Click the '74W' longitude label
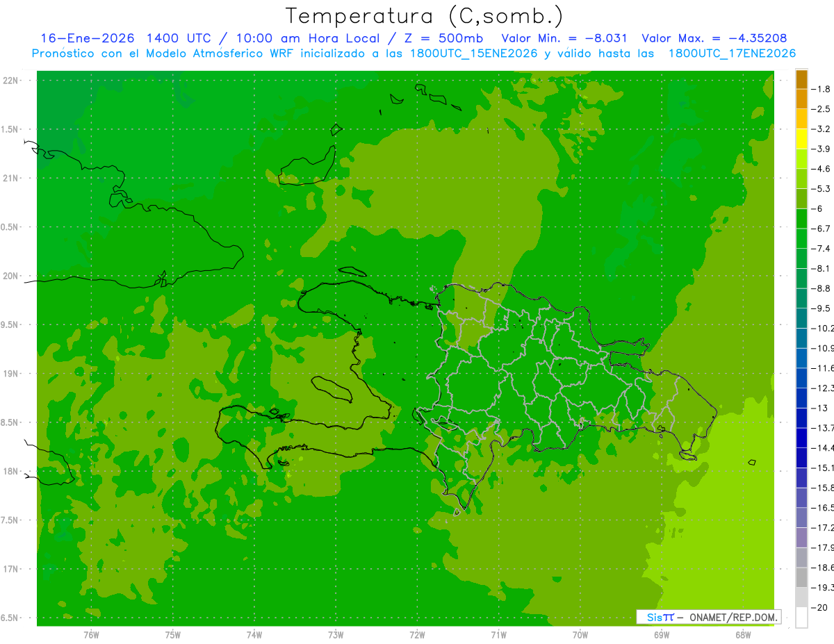The image size is (834, 644). click(254, 635)
